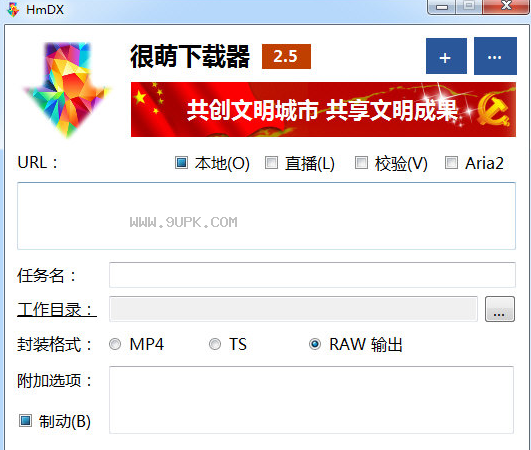Focus the URL multi-line text box
This screenshot has width=531, height=450.
pos(267,216)
